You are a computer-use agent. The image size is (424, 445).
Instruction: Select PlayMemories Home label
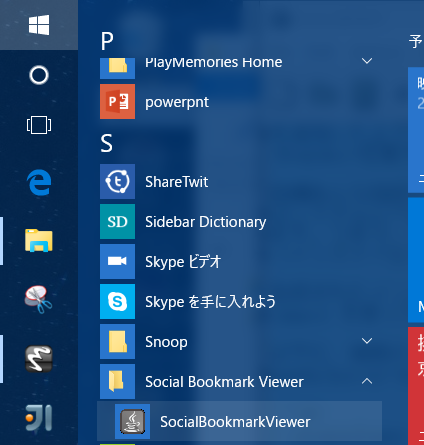[x=214, y=63]
